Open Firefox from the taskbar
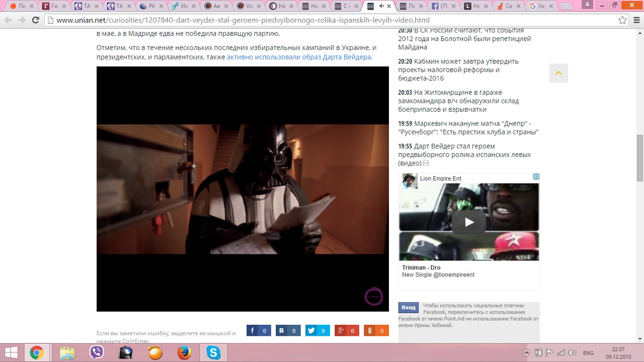Image resolution: width=644 pixels, height=362 pixels. click(184, 353)
